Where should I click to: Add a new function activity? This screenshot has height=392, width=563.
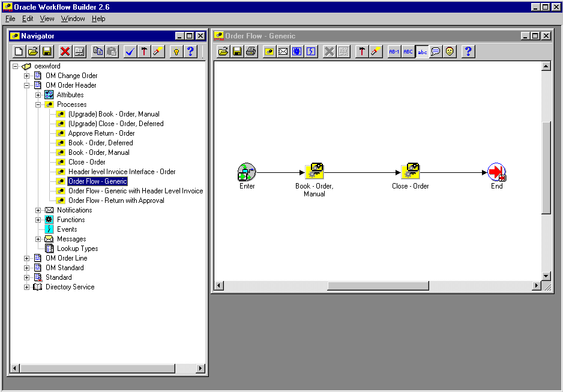coord(297,52)
